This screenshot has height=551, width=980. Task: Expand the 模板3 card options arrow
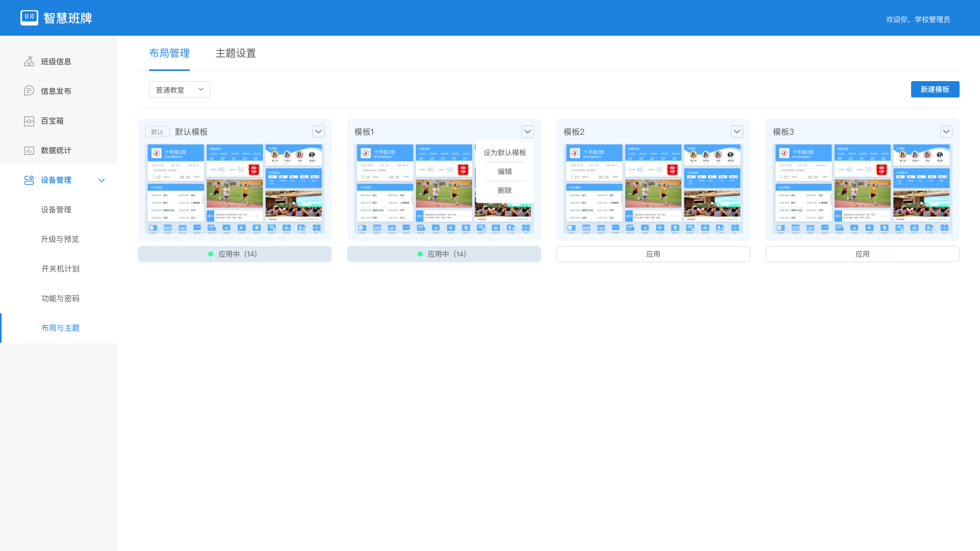(946, 132)
